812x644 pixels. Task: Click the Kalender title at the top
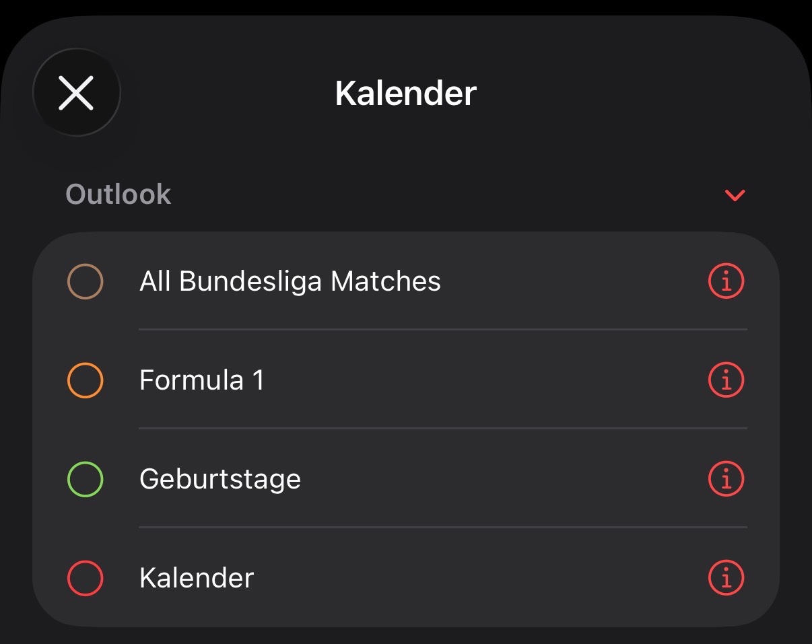pyautogui.click(x=406, y=93)
